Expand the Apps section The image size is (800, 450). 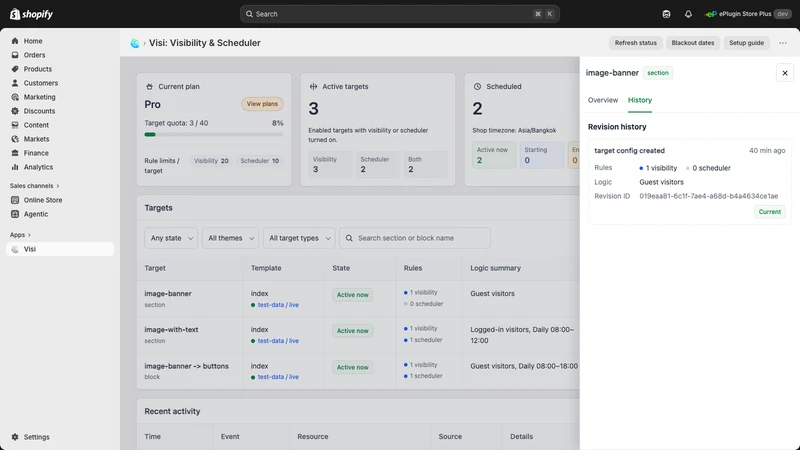(x=20, y=235)
